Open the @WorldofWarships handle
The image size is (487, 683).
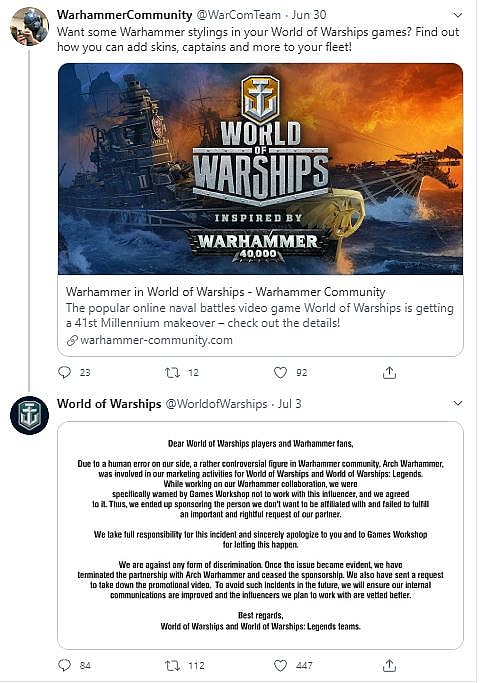pyautogui.click(x=216, y=404)
